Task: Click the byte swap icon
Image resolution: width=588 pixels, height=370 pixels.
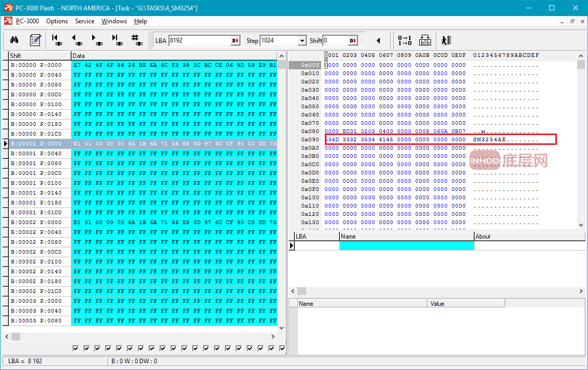Action: [425, 40]
